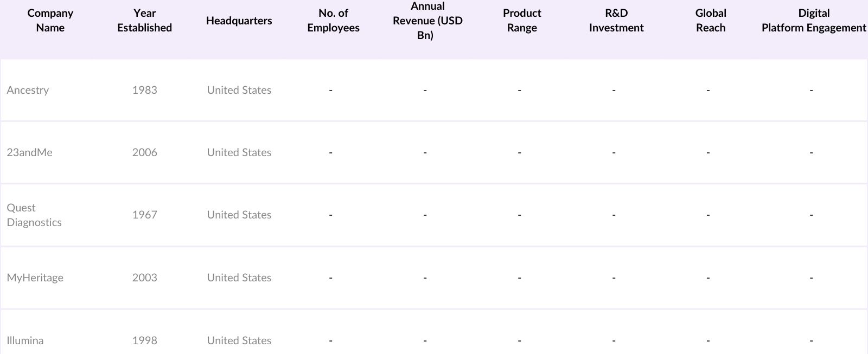Select the MyHeritage company name cell
The width and height of the screenshot is (868, 354).
[x=35, y=278]
